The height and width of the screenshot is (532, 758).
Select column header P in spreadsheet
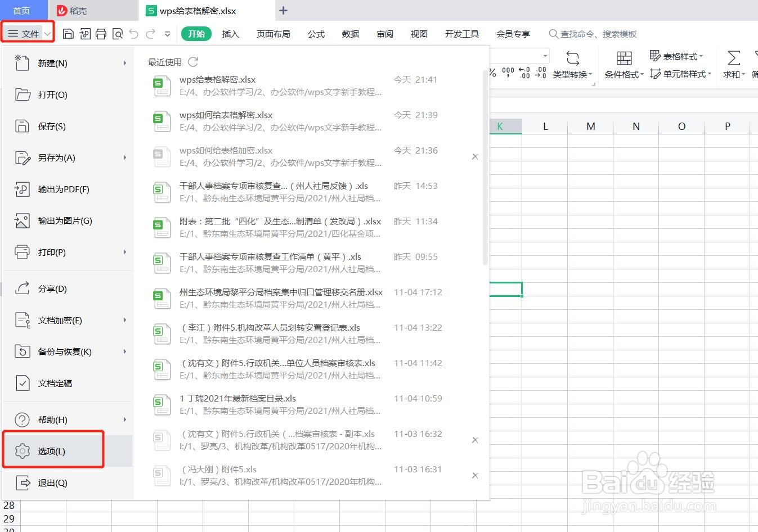click(727, 127)
